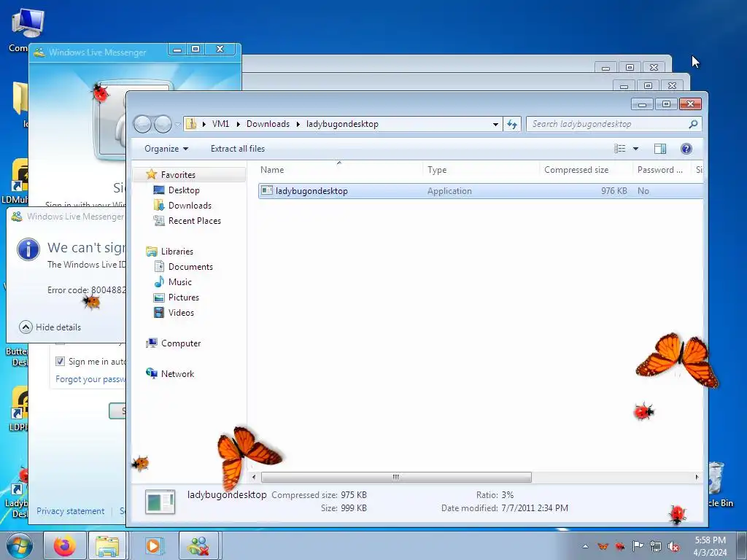The height and width of the screenshot is (560, 747).
Task: Click the details pane file thumbnail
Action: pos(160,502)
